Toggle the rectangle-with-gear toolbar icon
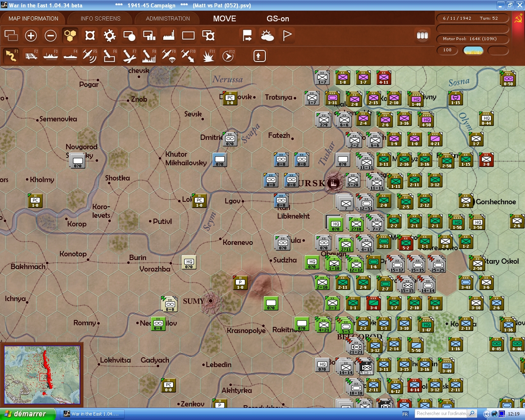525x420 pixels. pyautogui.click(x=208, y=36)
